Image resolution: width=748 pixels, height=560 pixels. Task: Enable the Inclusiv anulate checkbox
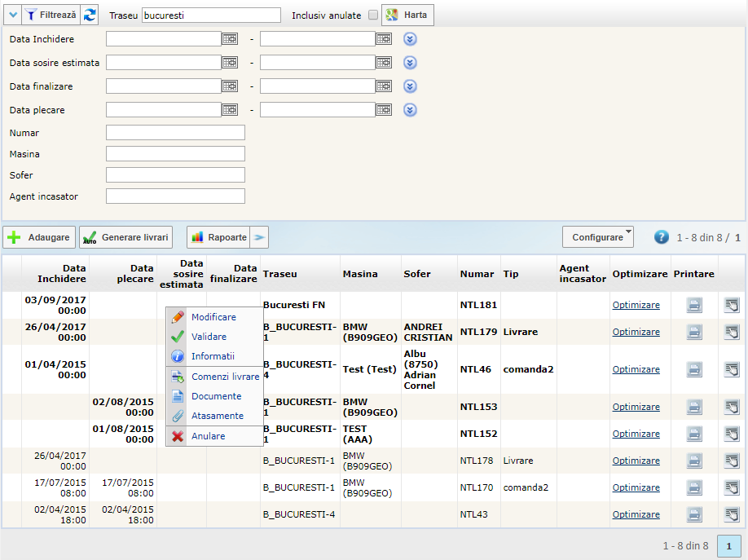[x=373, y=15]
